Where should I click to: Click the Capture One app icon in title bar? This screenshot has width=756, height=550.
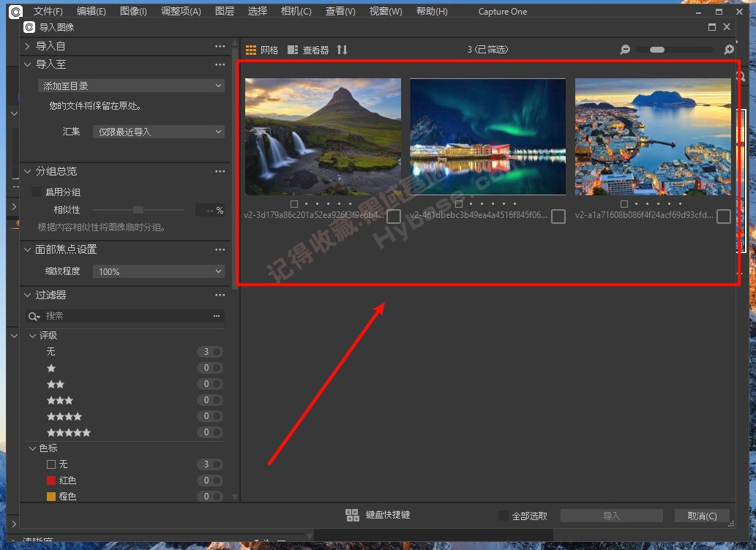click(x=15, y=12)
